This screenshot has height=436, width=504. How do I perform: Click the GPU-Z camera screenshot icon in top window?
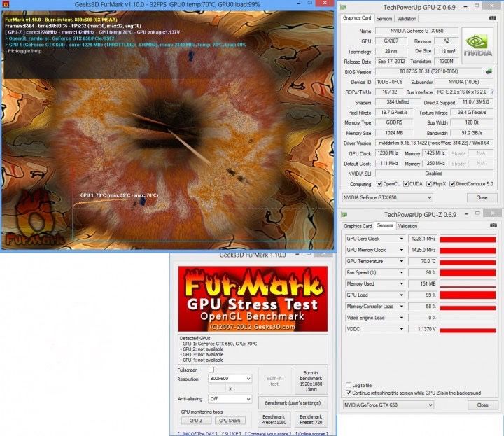pyautogui.click(x=492, y=18)
